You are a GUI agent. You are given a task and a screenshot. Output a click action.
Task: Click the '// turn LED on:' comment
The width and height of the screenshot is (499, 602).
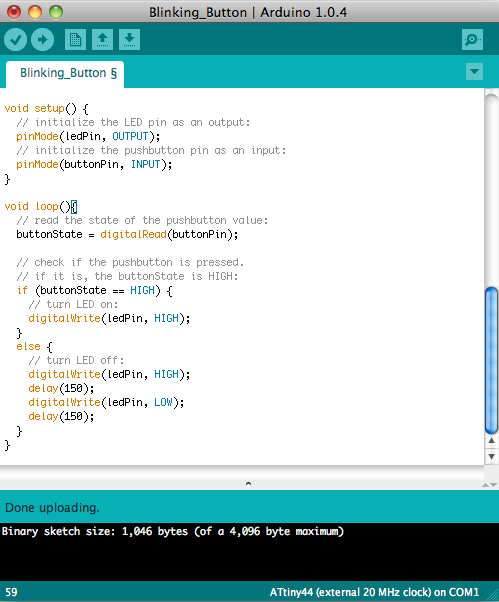point(73,304)
